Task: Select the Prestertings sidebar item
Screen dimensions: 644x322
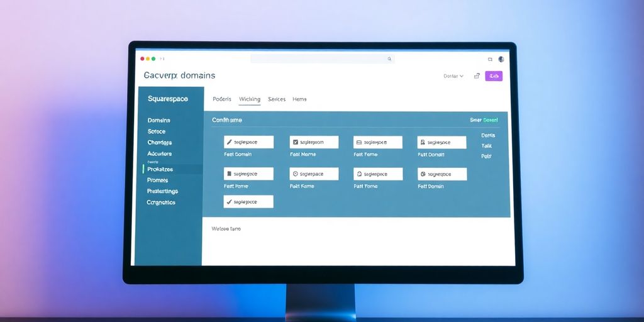Action: pyautogui.click(x=162, y=191)
